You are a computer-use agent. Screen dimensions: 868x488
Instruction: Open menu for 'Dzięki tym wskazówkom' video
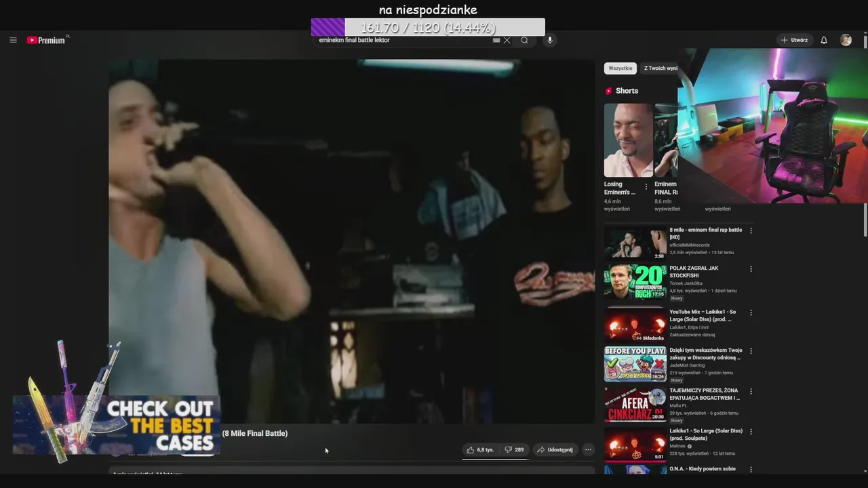[751, 351]
